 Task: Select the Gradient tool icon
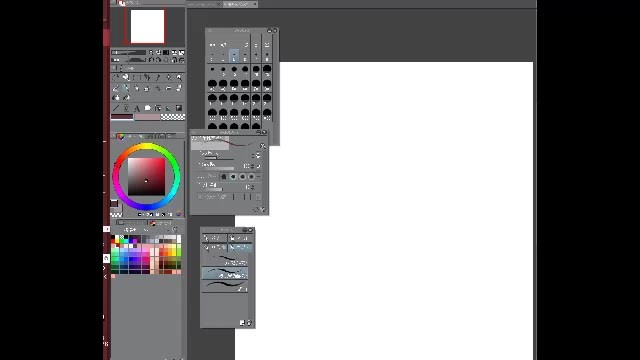179,108
